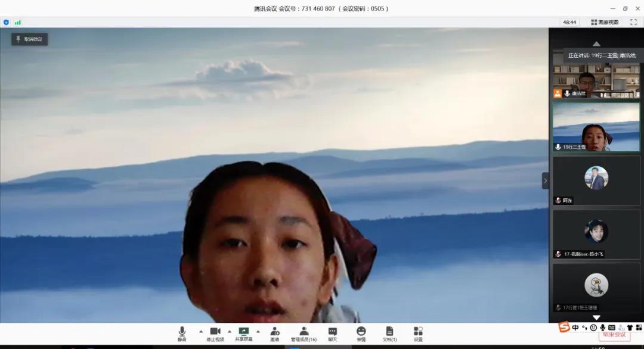Select the 阿连 participant tile avatar
Screen dimensions: 644x349
point(596,178)
